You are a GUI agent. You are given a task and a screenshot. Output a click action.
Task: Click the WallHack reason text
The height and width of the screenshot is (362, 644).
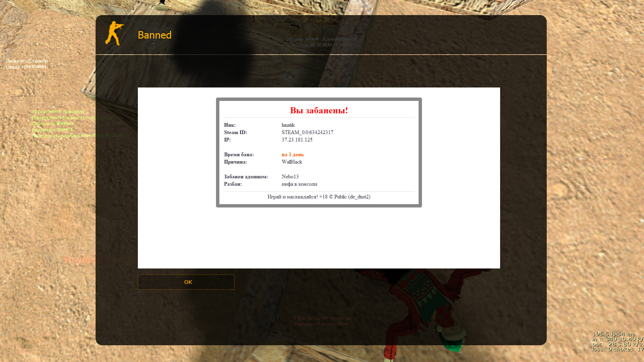click(292, 162)
